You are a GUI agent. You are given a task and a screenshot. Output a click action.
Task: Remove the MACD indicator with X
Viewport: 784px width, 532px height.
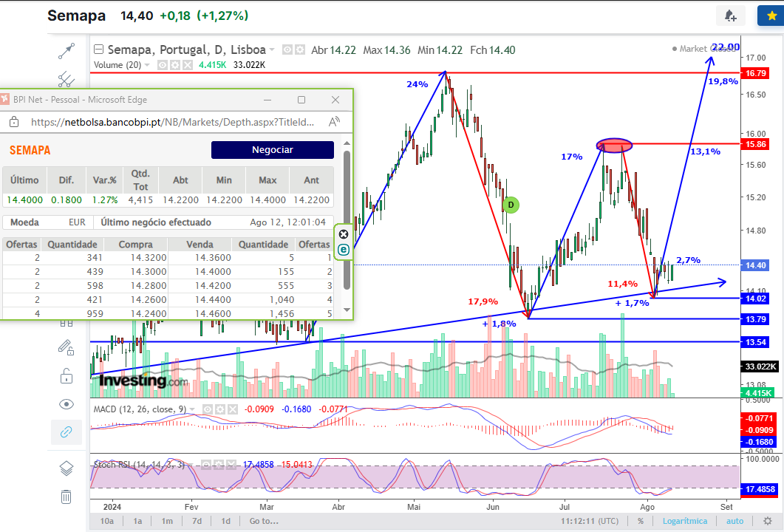point(233,409)
